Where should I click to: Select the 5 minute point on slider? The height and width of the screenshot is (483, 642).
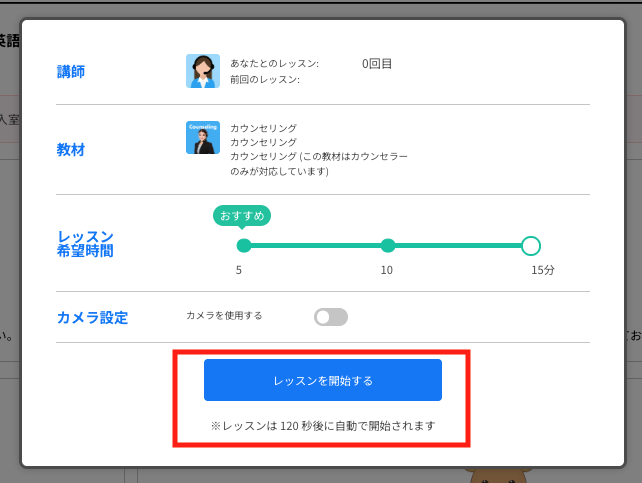tap(244, 246)
